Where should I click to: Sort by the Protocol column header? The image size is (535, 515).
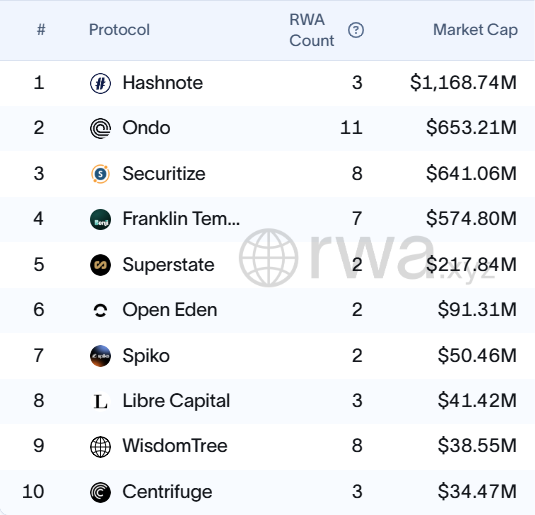pos(119,30)
